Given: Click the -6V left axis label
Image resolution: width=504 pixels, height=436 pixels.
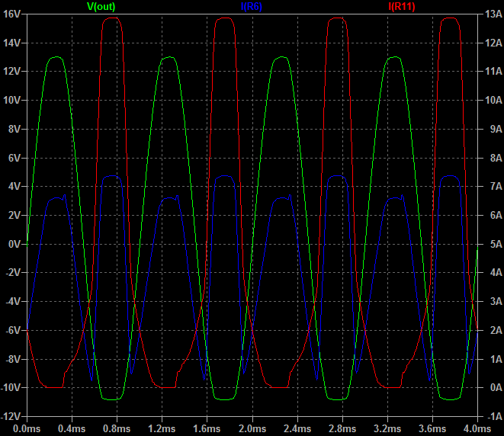Looking at the screenshot, I should pyautogui.click(x=13, y=330).
